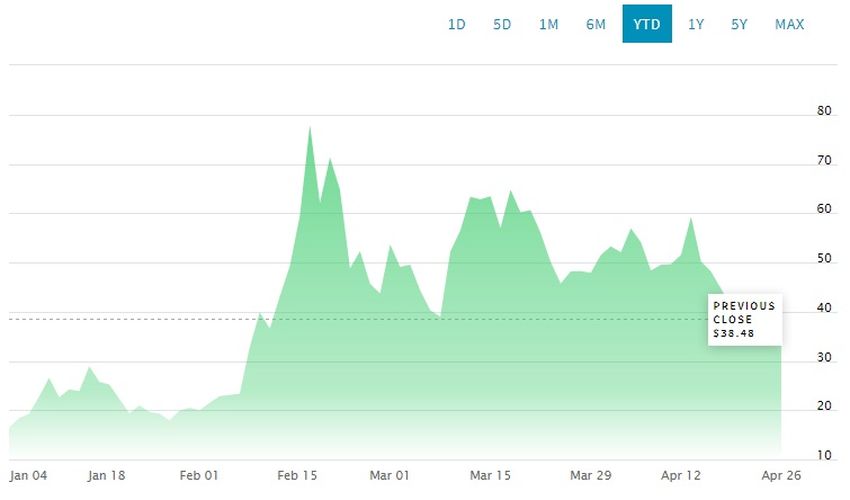The image size is (850, 500).
Task: Select the Apr 26 date label
Action: [x=781, y=476]
